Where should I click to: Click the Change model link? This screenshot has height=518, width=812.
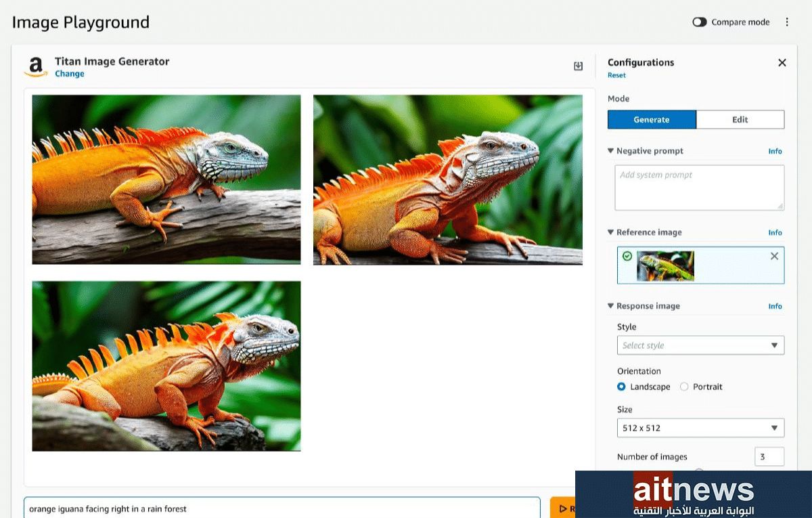pyautogui.click(x=70, y=74)
